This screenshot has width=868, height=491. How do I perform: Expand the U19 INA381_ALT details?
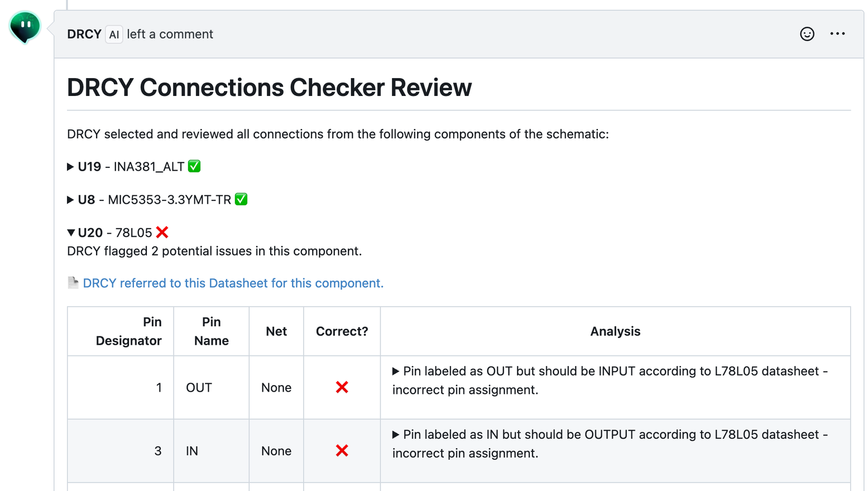71,167
